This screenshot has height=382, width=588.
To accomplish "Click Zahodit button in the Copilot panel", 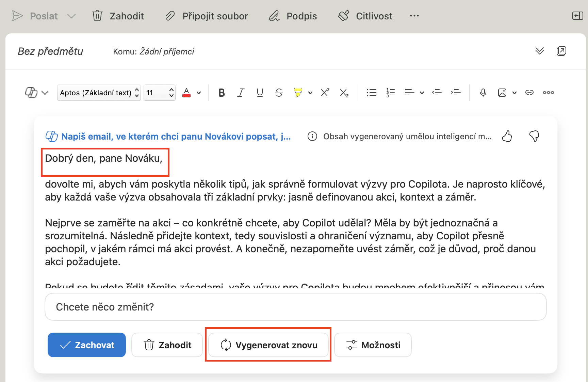I will 167,345.
